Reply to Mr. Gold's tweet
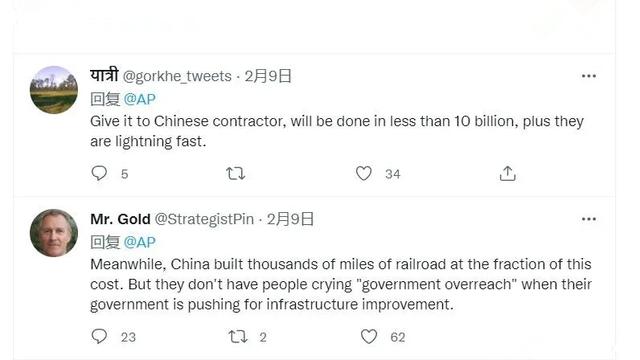This screenshot has width=640, height=360. [x=99, y=336]
